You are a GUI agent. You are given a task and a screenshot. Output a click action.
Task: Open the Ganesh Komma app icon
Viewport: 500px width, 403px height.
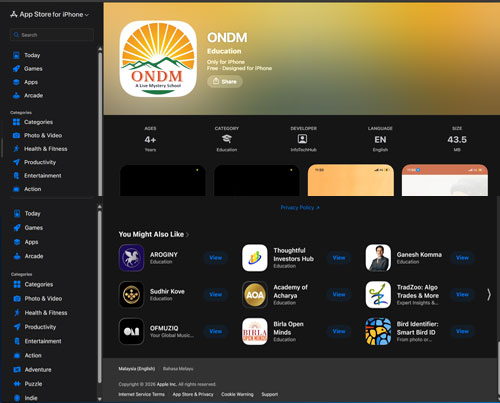click(378, 258)
